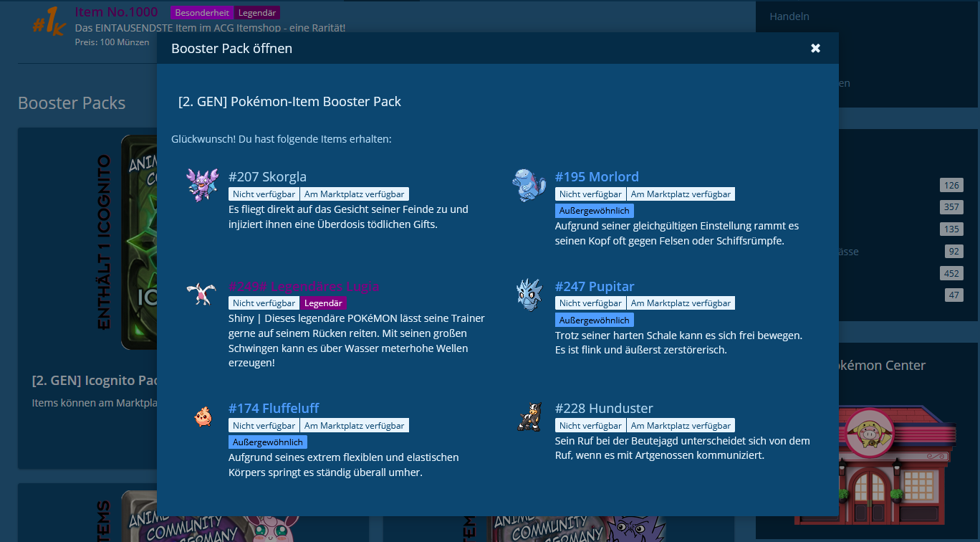
Task: Open the #195 Morlord item link
Action: point(596,176)
